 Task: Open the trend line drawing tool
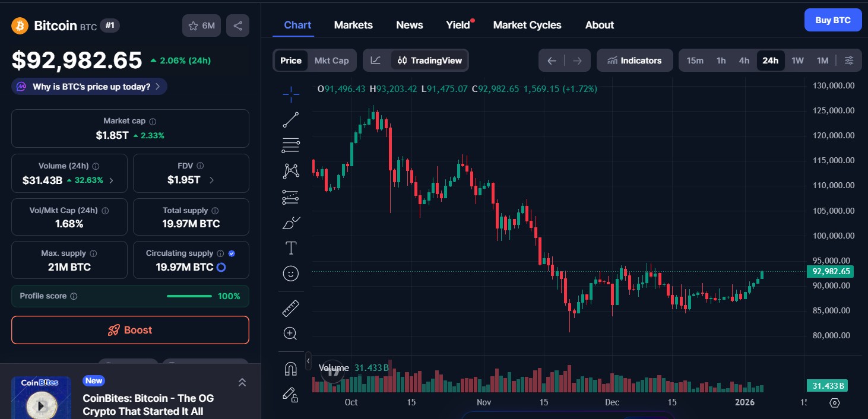tap(290, 119)
